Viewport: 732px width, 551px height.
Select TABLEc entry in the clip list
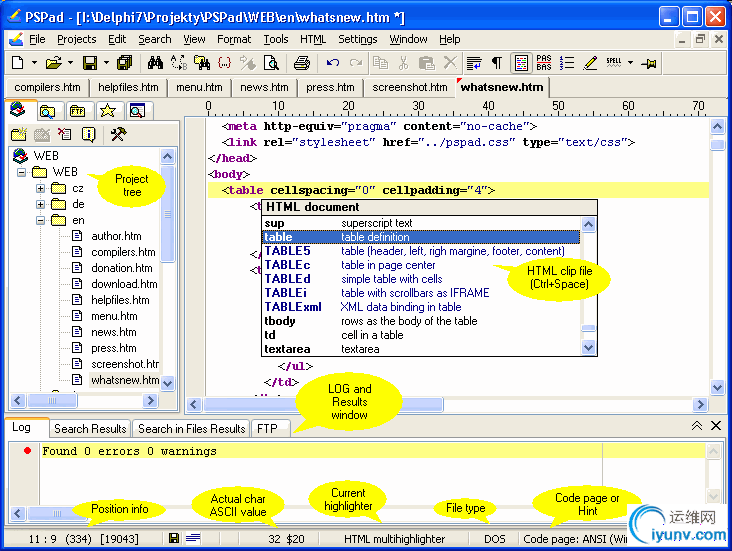click(287, 265)
